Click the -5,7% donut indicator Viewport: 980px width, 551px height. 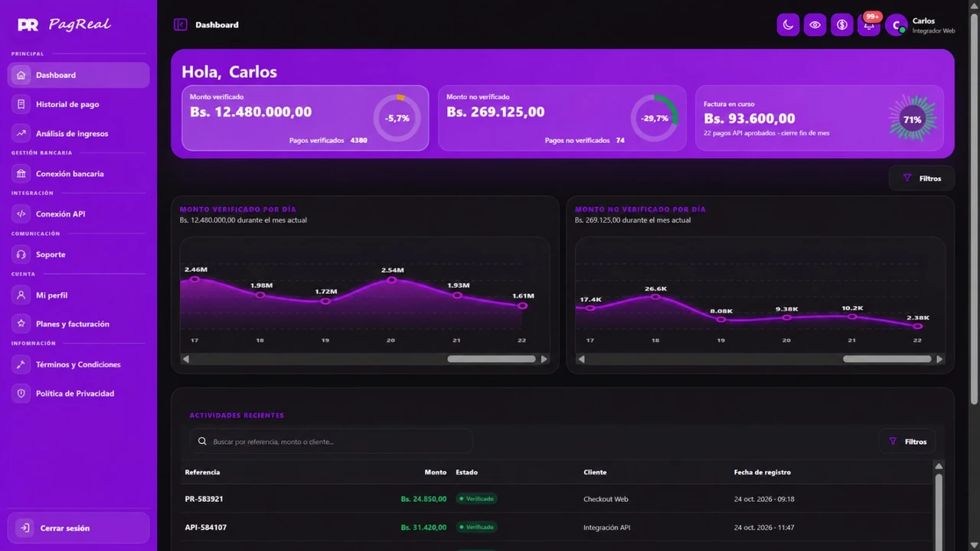point(397,118)
